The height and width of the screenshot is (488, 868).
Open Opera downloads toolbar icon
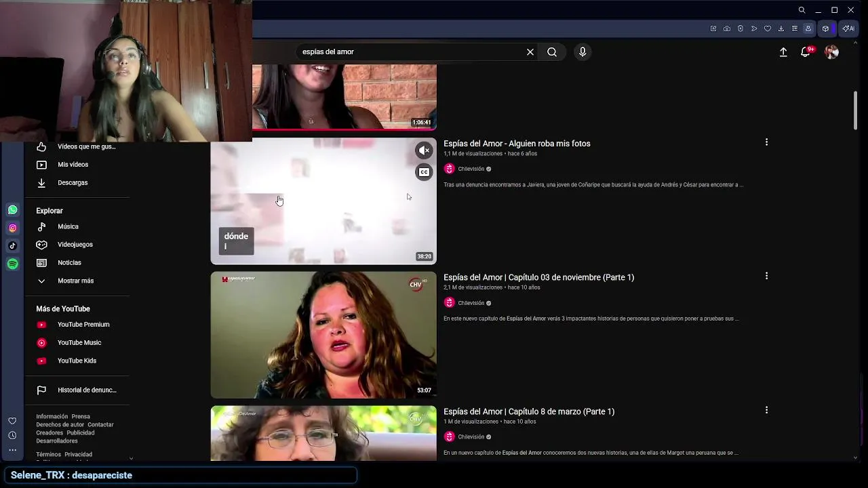(781, 28)
